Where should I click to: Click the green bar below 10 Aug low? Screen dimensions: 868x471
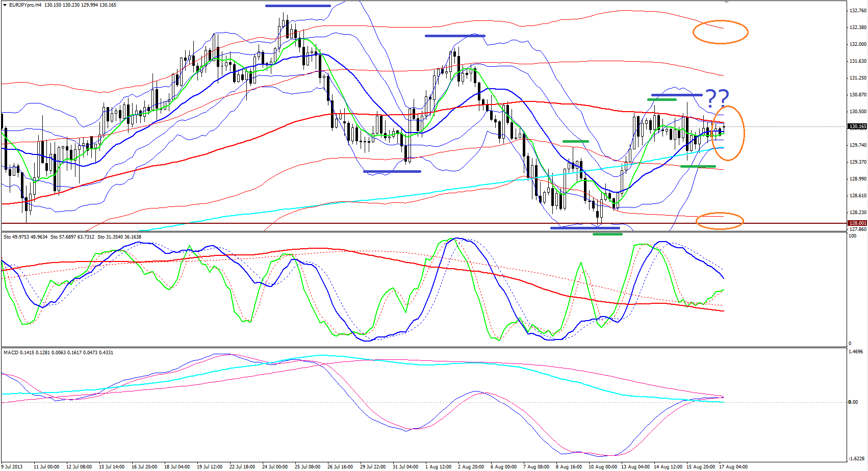click(607, 234)
